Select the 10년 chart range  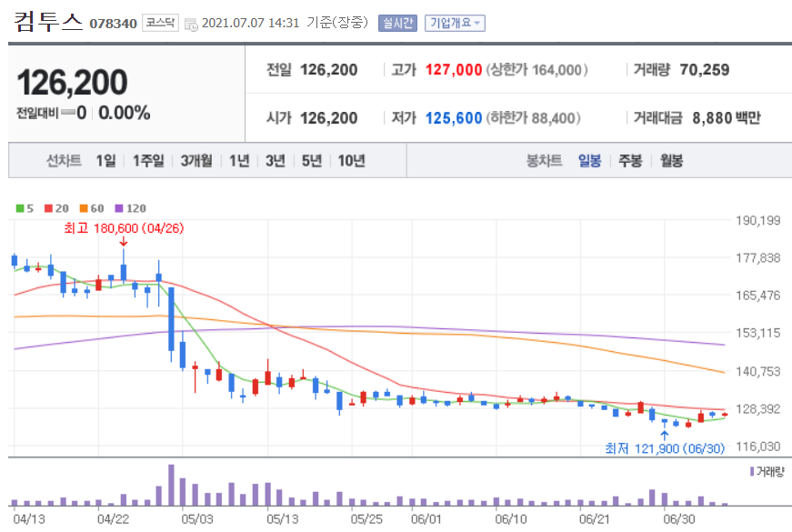[352, 161]
